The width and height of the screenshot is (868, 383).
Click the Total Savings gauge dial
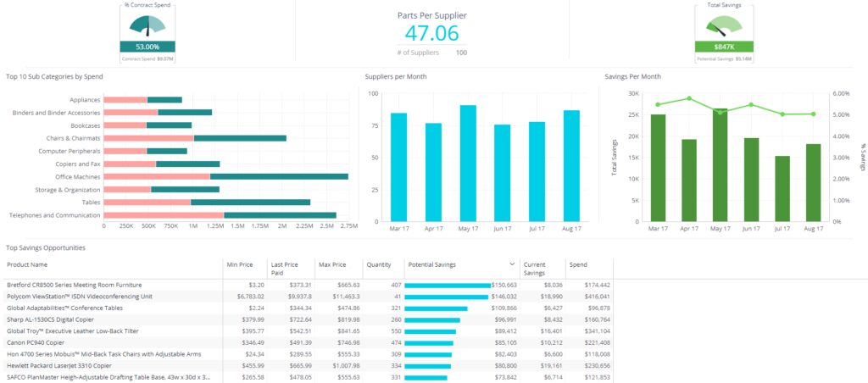[x=723, y=26]
